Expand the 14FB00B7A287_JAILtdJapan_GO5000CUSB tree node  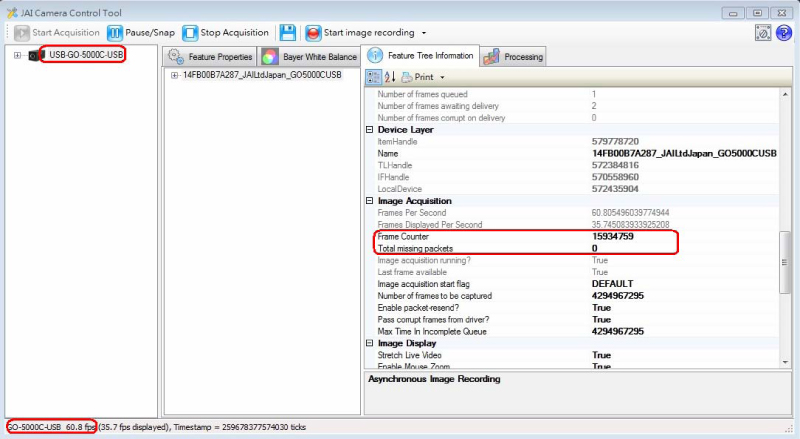click(174, 75)
